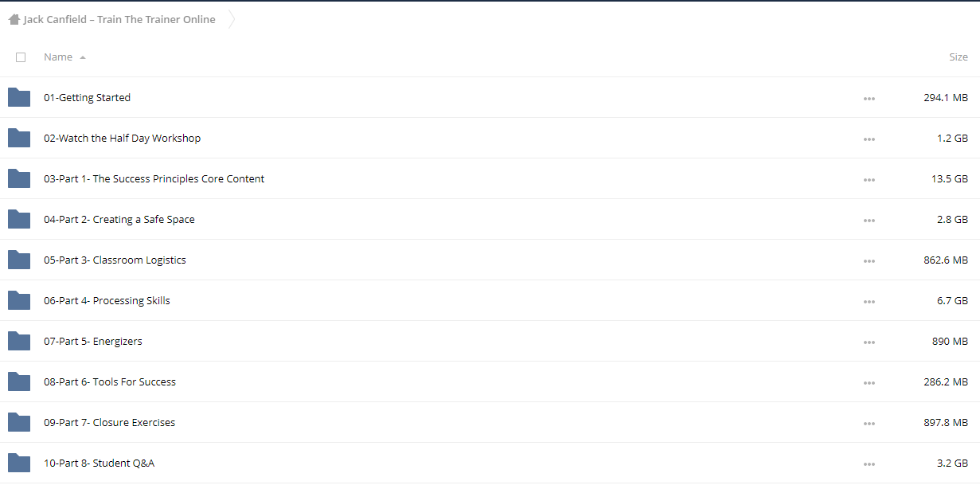980x485 pixels.
Task: Open 10-Part 8- Student Q&A
Action: (100, 463)
